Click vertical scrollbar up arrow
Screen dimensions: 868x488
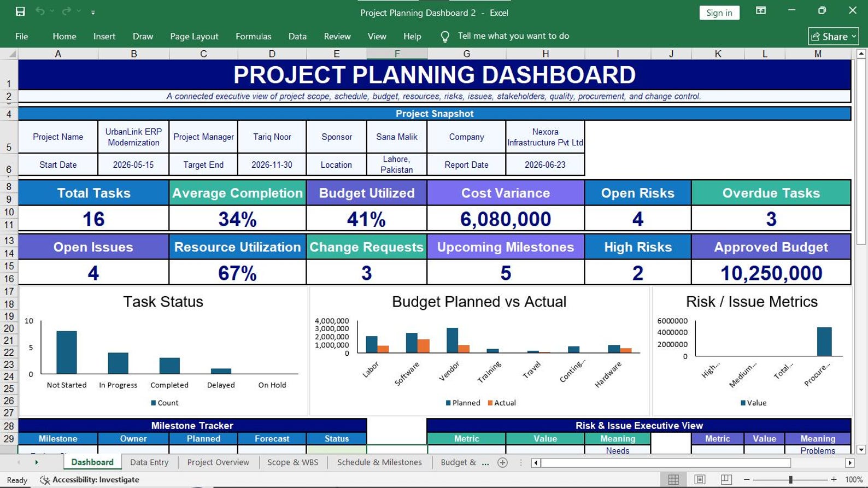861,54
